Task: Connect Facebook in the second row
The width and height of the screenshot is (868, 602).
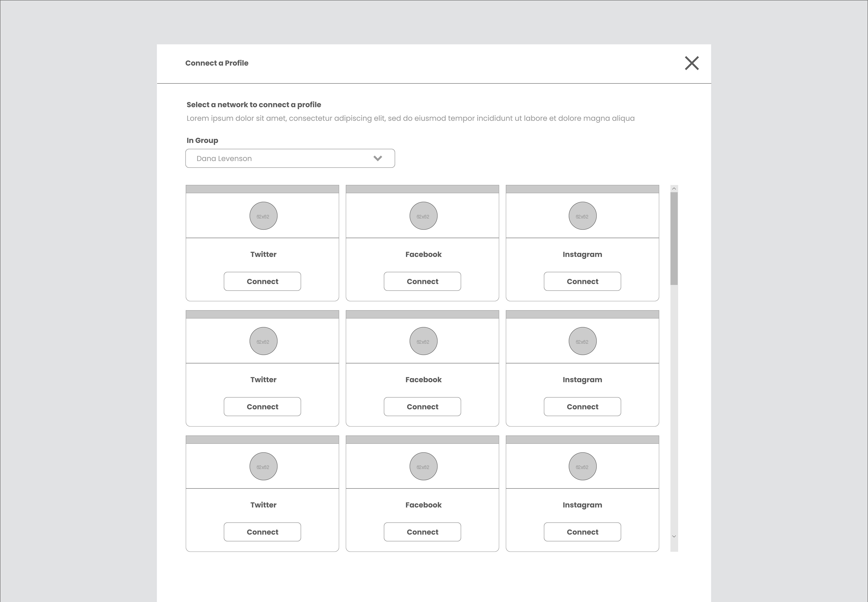Action: coord(422,407)
